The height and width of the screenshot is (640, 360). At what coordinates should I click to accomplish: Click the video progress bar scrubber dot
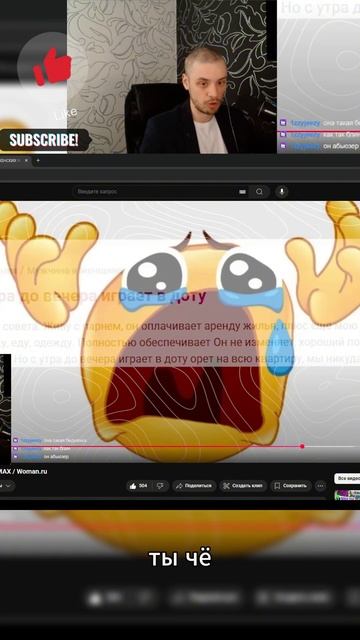click(x=302, y=446)
